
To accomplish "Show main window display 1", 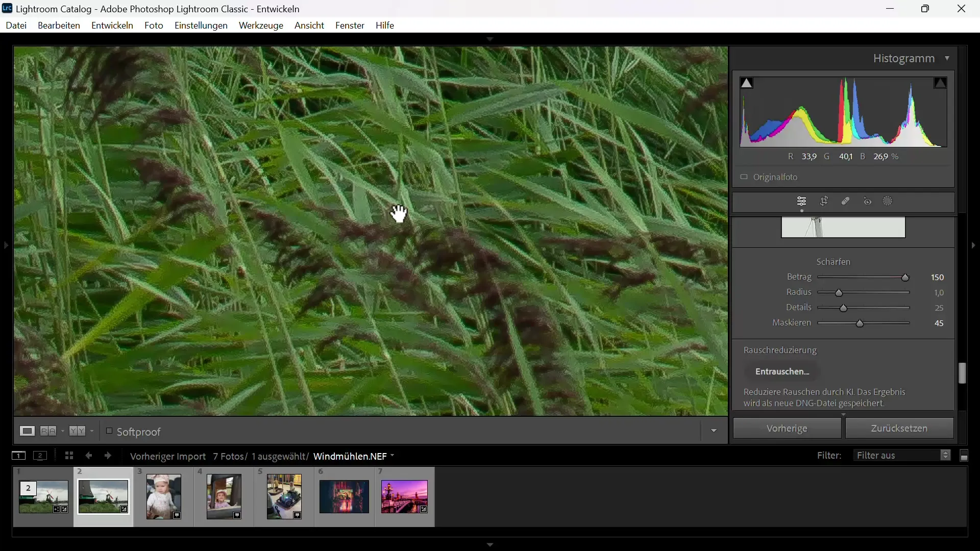I will [18, 456].
